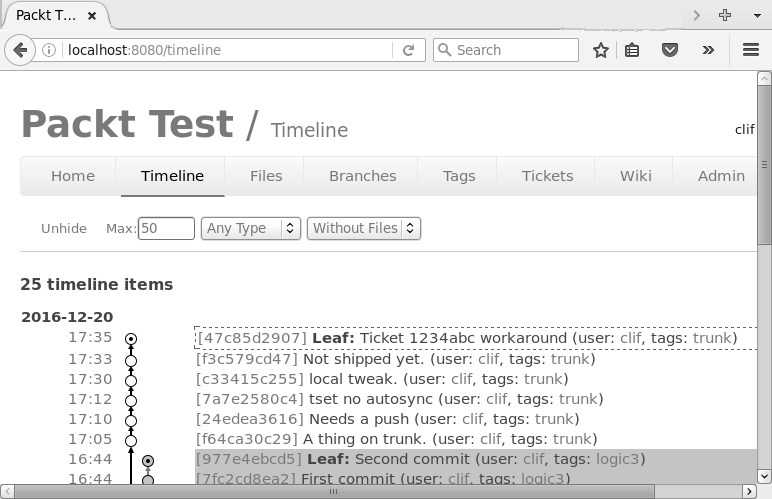This screenshot has width=772, height=499.
Task: Click the vertical page scrollbar
Action: click(764, 190)
